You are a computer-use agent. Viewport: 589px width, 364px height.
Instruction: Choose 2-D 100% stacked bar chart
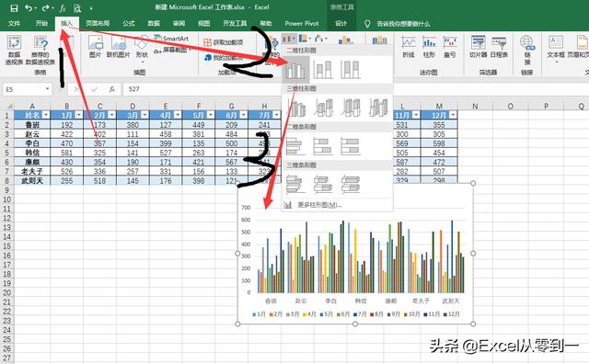tap(351, 146)
